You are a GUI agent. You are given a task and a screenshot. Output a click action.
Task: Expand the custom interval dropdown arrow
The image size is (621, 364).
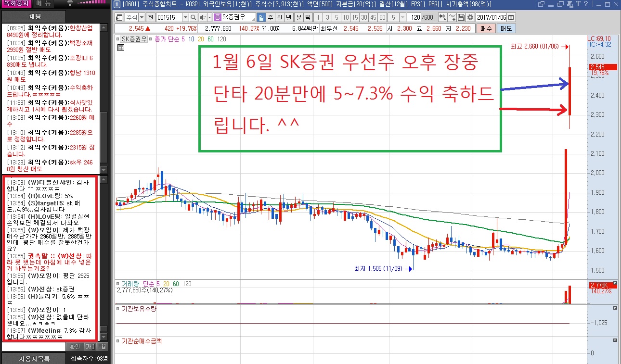402,17
